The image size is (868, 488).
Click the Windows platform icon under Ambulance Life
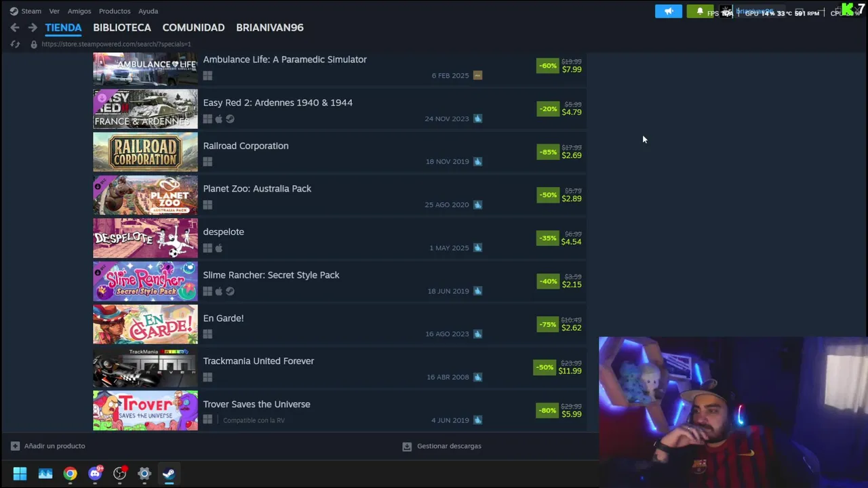coord(208,76)
